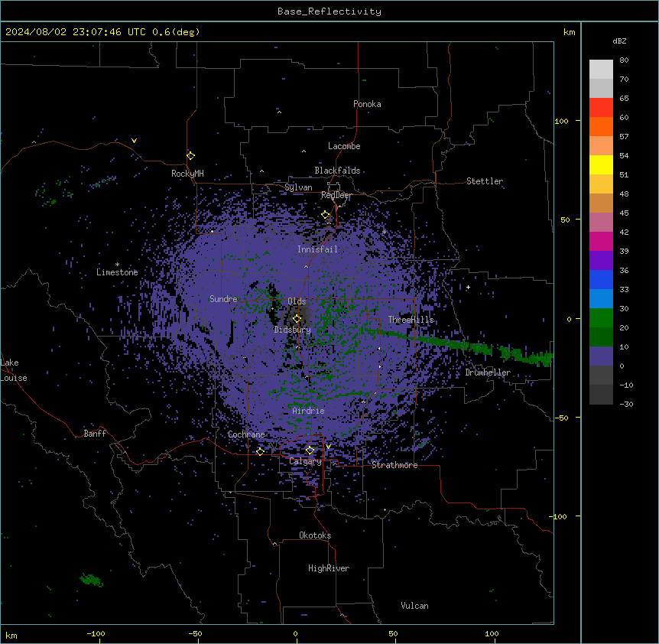
Task: Select the magenta 42–39 dBZ legend swatch
Action: [x=601, y=241]
